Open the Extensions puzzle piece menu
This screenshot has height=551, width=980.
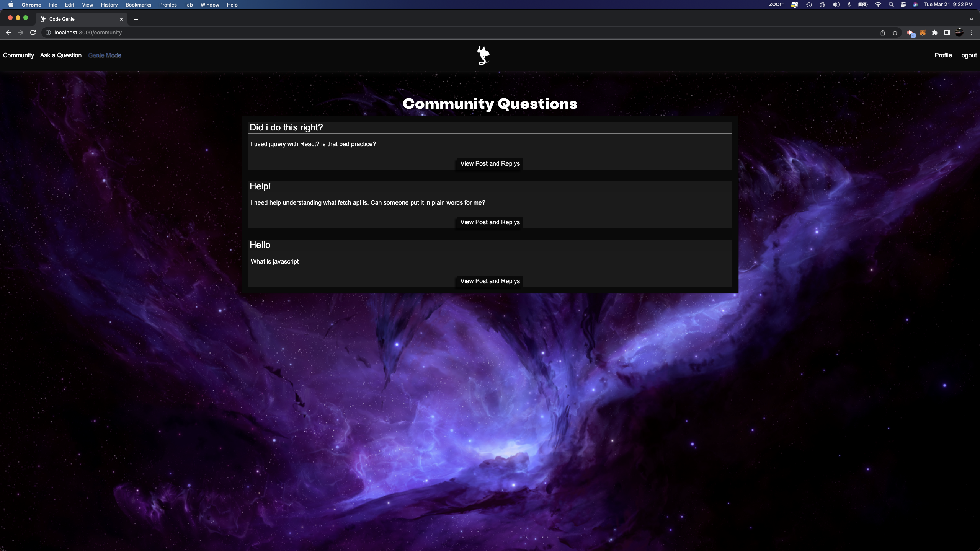click(935, 33)
